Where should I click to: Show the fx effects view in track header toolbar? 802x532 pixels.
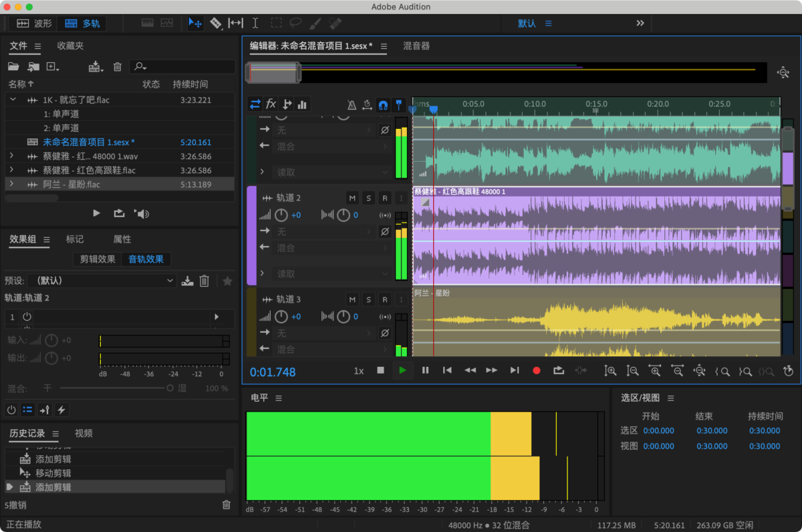point(271,104)
